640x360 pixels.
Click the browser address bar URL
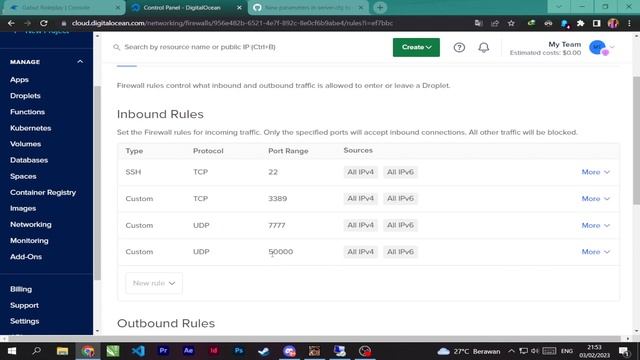(232, 23)
